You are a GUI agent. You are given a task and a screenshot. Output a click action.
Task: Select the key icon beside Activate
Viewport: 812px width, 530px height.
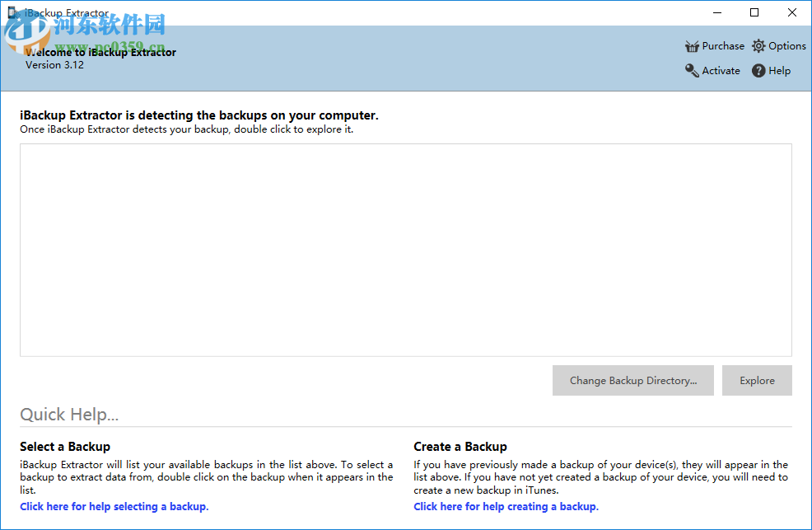click(692, 71)
